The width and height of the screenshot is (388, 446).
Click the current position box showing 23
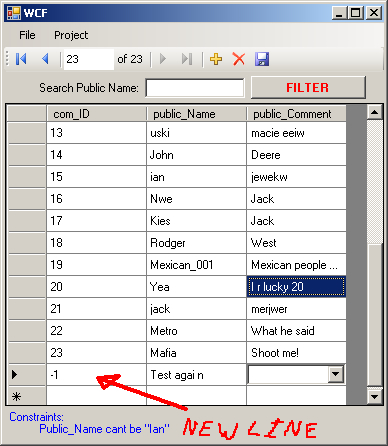pyautogui.click(x=88, y=59)
